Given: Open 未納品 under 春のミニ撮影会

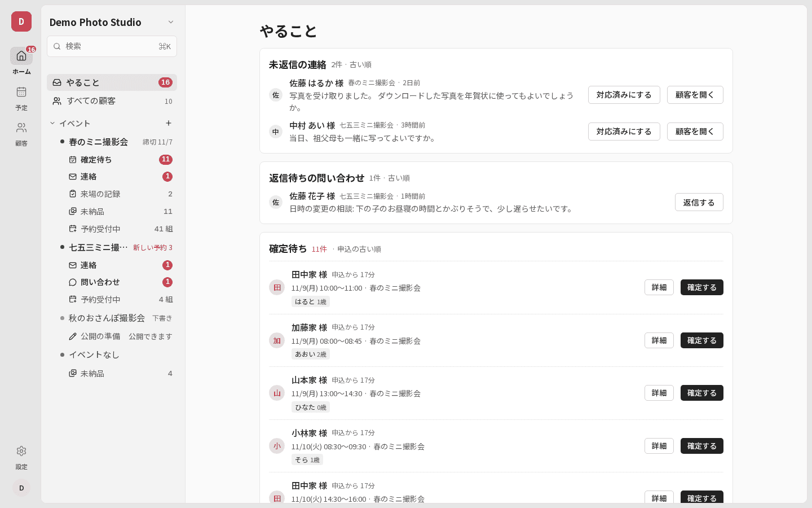Looking at the screenshot, I should click(x=121, y=211).
